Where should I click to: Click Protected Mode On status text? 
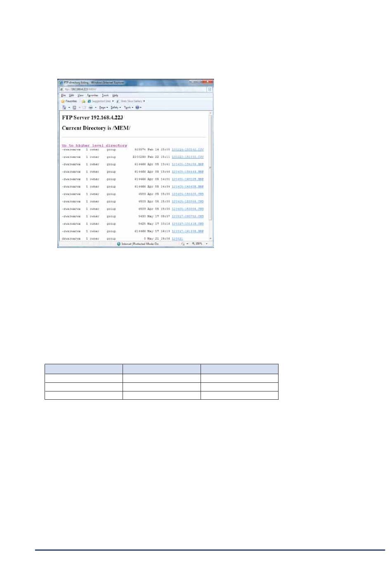[146, 244]
